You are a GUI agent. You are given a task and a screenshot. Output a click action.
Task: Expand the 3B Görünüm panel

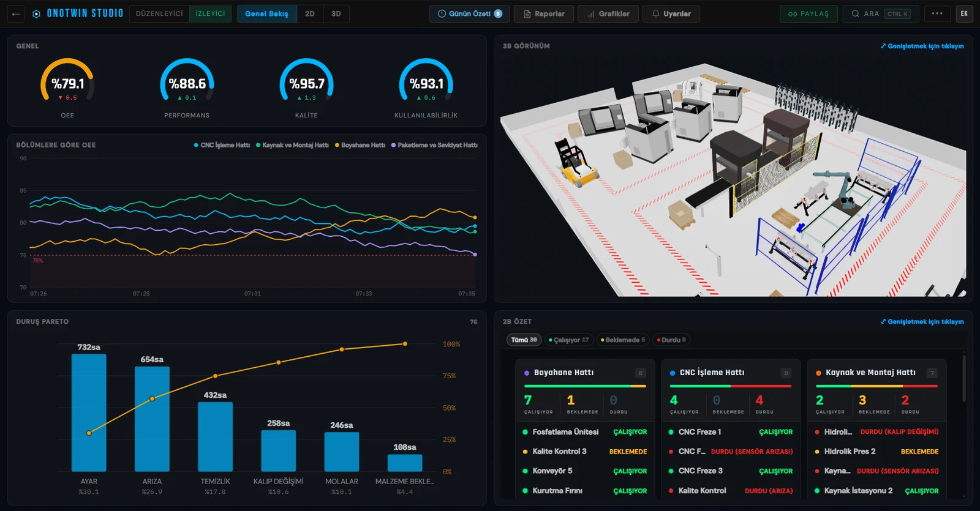922,46
